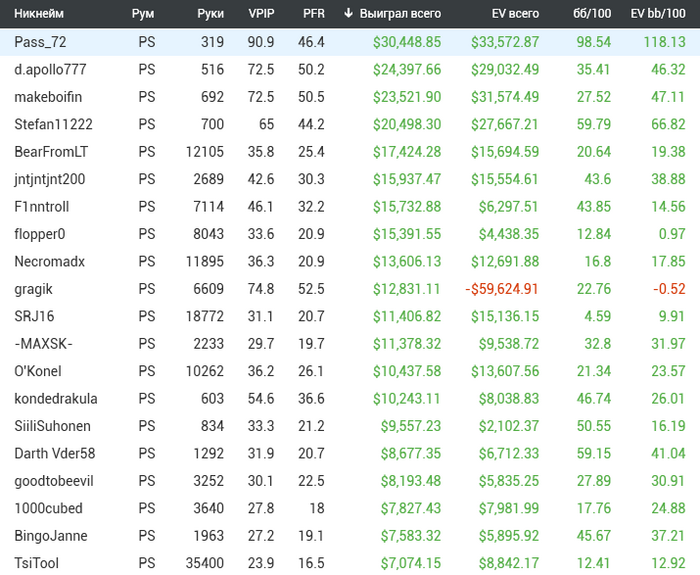Sort by Рум column header

point(143,13)
